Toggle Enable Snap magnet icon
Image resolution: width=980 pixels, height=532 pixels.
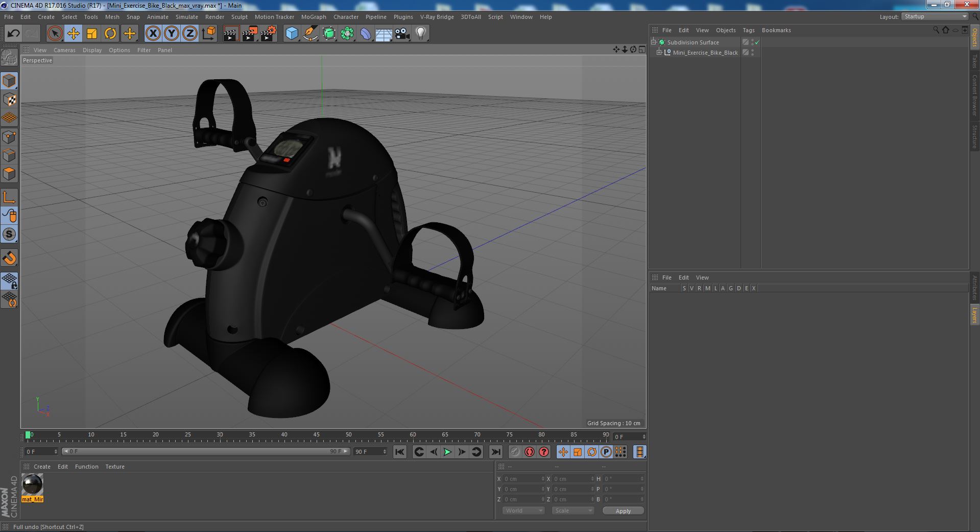pos(9,258)
